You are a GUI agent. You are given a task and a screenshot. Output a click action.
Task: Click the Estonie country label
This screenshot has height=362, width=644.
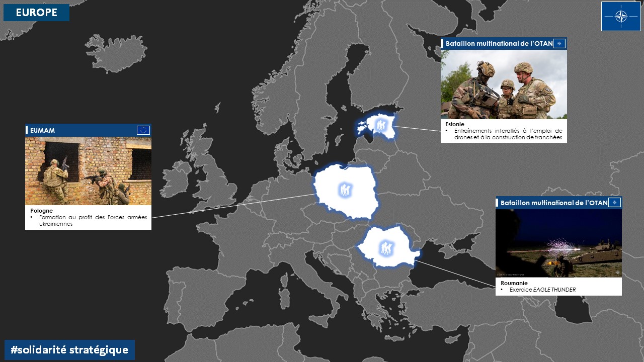tap(455, 124)
